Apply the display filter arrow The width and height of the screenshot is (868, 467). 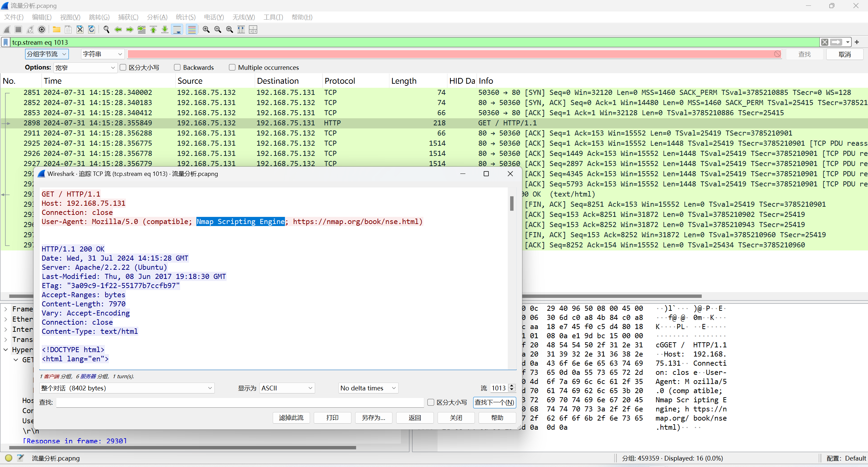(836, 42)
